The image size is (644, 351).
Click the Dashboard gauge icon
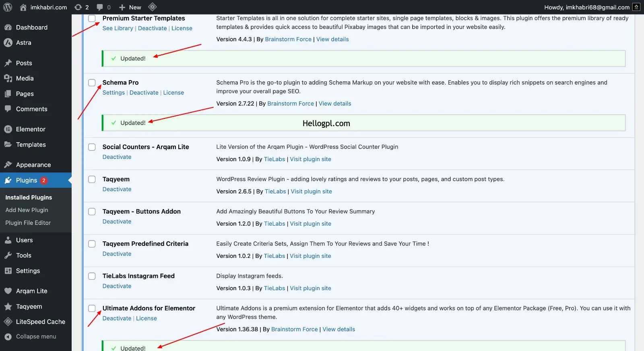point(8,27)
